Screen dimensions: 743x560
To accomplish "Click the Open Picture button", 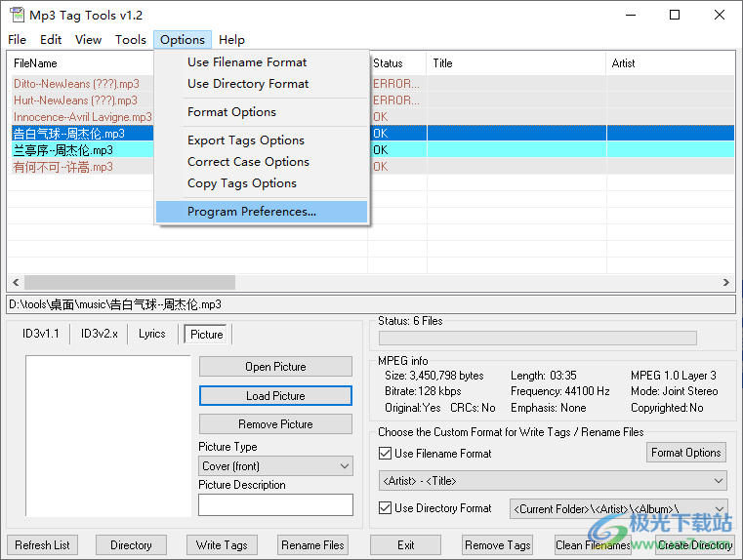I will click(x=275, y=367).
